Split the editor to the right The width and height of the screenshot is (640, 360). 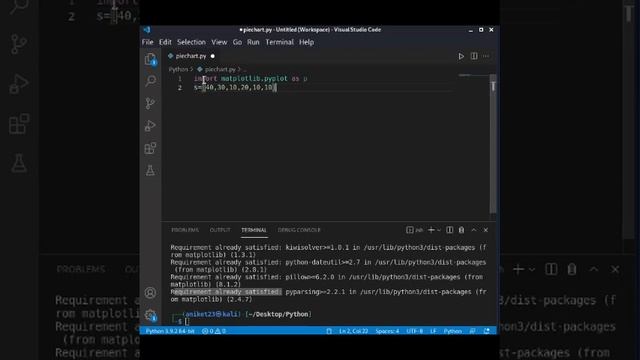click(474, 56)
